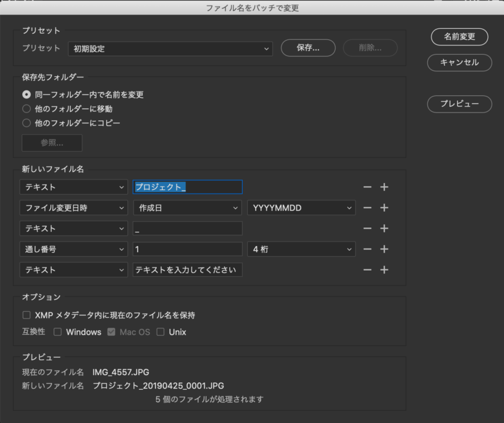Remove the 通し番号 row with its minus icon

[368, 249]
